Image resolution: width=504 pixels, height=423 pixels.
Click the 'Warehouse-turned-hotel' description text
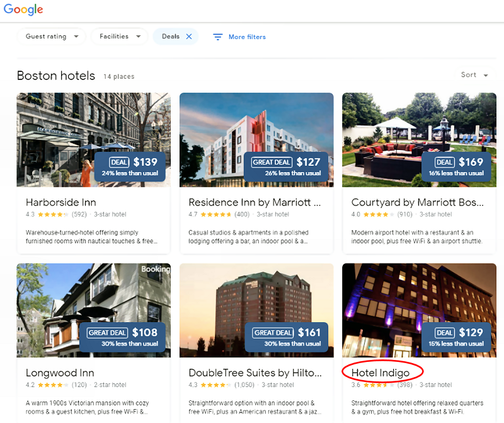[91, 237]
